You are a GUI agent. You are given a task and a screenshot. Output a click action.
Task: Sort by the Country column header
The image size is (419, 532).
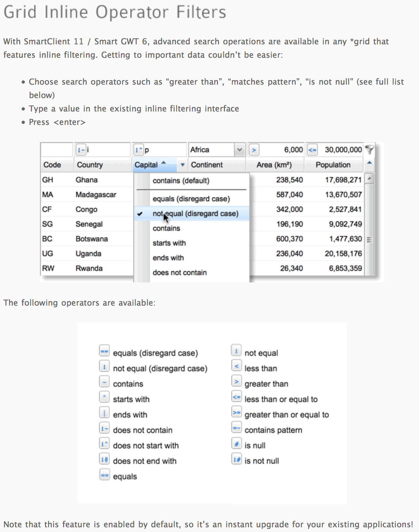(102, 165)
